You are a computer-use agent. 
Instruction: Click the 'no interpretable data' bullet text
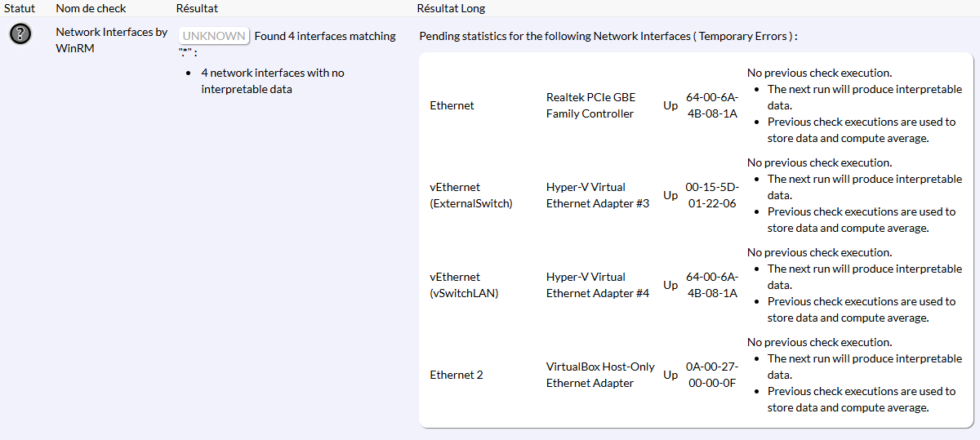pos(273,81)
